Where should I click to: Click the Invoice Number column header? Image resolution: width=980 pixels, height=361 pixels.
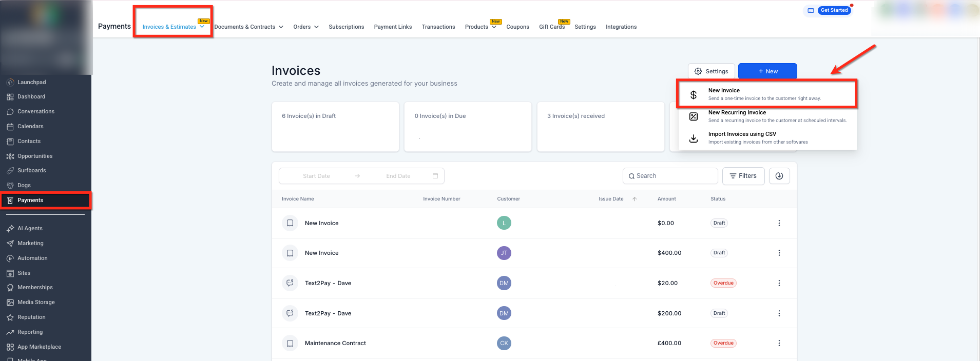click(x=441, y=199)
